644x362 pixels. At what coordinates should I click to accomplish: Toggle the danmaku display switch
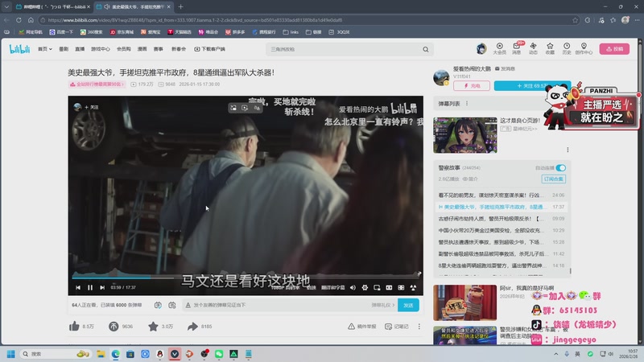[158, 305]
